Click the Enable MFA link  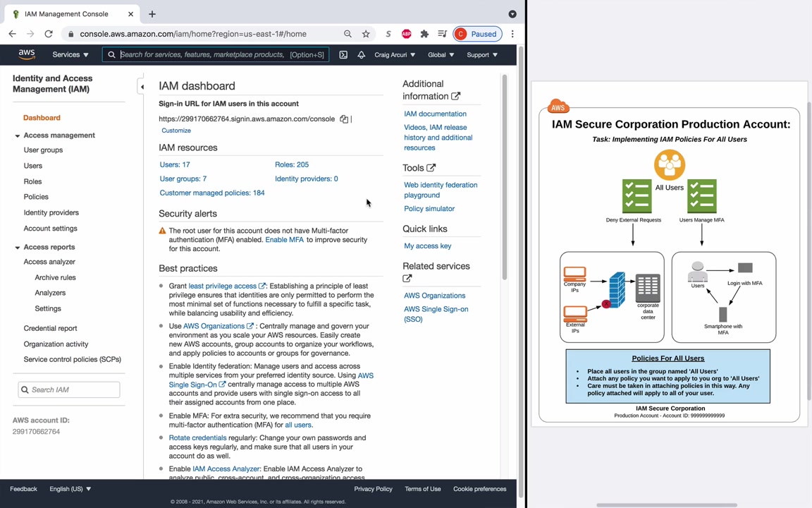coord(284,239)
